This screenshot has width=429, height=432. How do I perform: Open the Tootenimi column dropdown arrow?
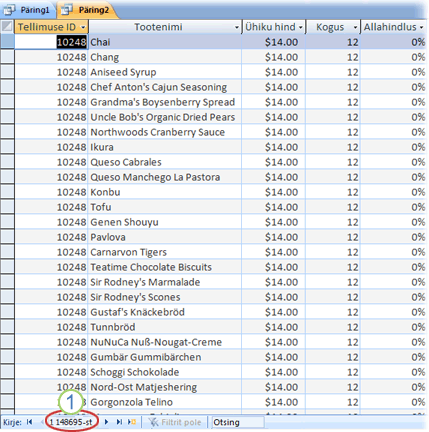point(236,27)
